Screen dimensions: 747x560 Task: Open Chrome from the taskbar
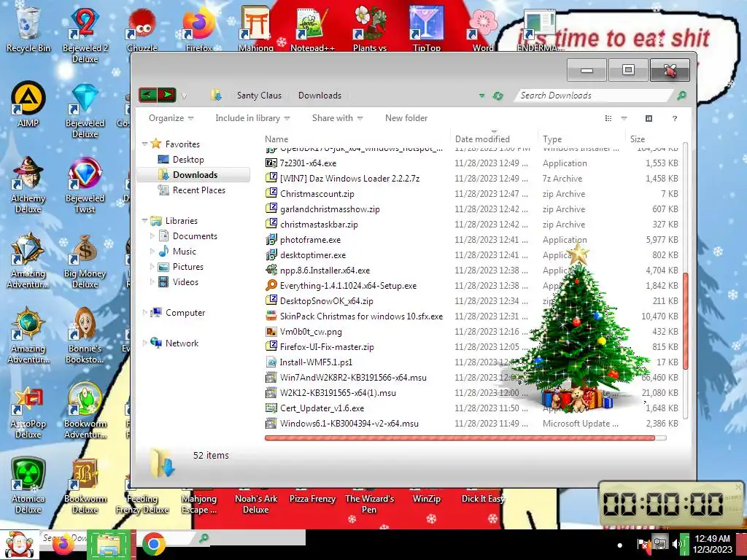153,545
